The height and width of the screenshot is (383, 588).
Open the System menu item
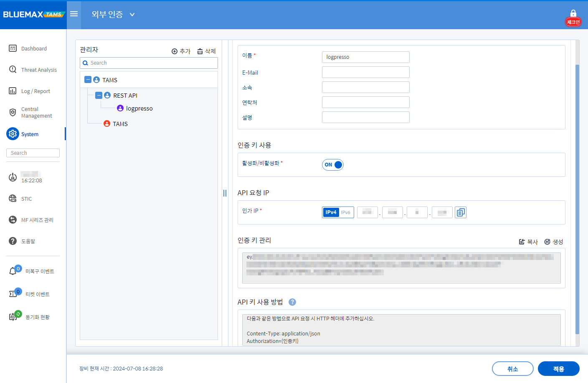point(30,134)
